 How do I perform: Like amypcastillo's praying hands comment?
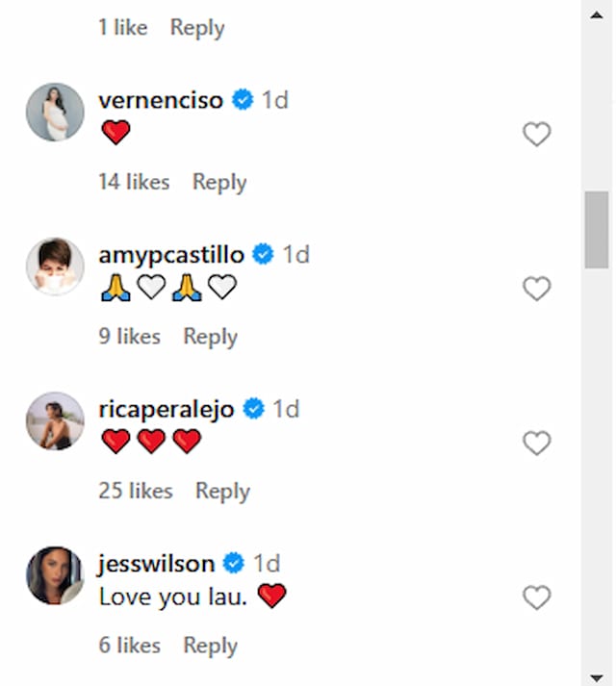pyautogui.click(x=537, y=289)
